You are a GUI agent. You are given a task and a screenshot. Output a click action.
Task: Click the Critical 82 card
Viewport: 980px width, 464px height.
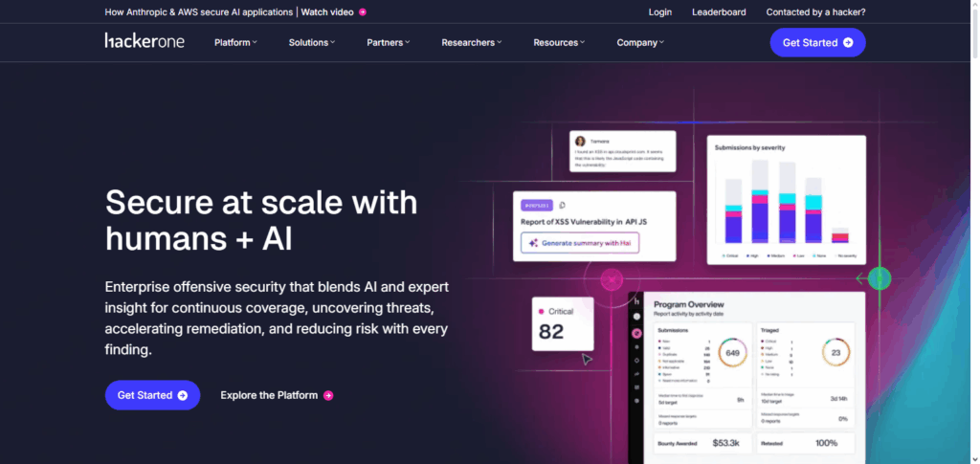tap(563, 323)
